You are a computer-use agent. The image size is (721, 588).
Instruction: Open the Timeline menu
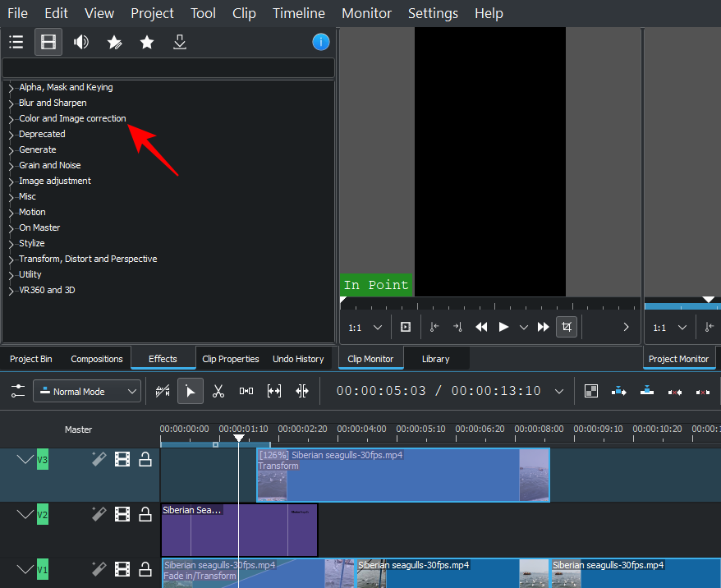pos(299,13)
